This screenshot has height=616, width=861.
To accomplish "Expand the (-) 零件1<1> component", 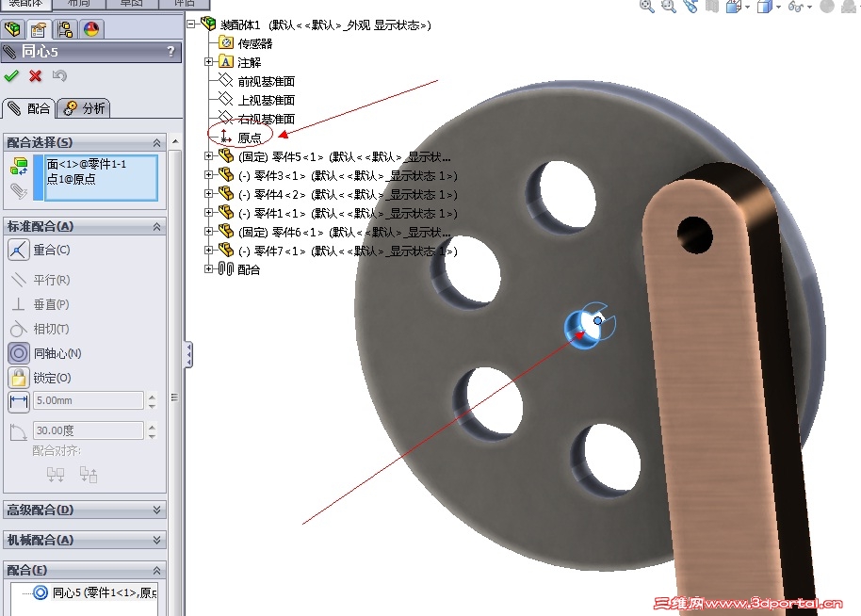I will pos(209,213).
